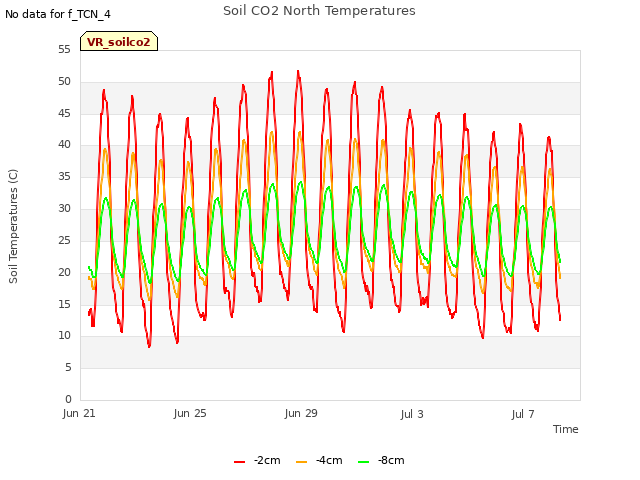Toggle the -8cm green legend entry
This screenshot has width=640, height=480.
coord(381,460)
